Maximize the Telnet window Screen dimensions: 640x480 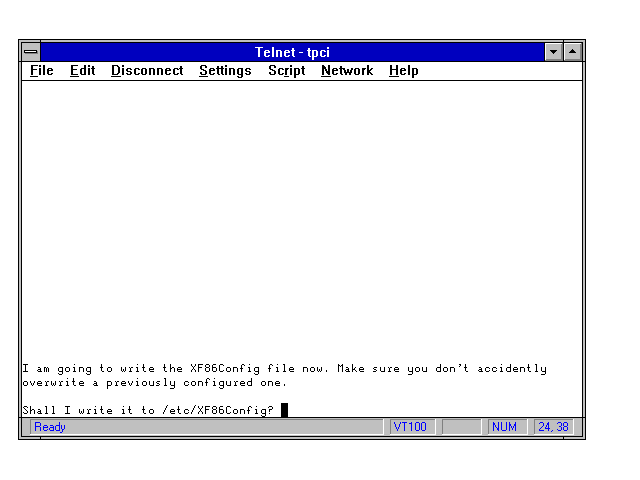tap(573, 52)
